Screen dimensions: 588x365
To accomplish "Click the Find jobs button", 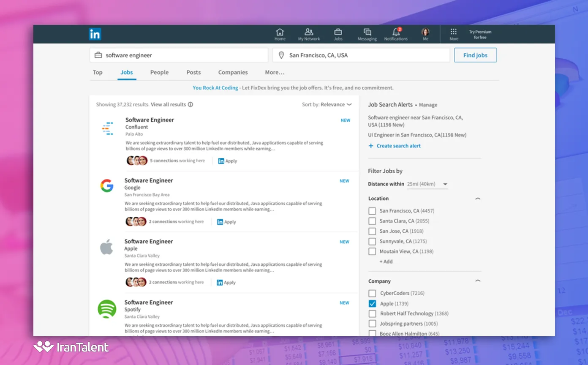I will coord(475,55).
